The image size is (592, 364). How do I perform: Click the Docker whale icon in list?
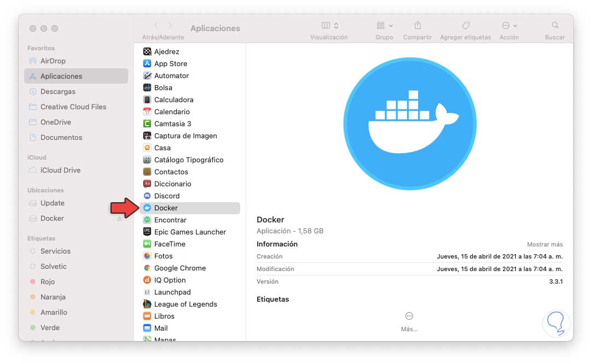click(x=147, y=208)
